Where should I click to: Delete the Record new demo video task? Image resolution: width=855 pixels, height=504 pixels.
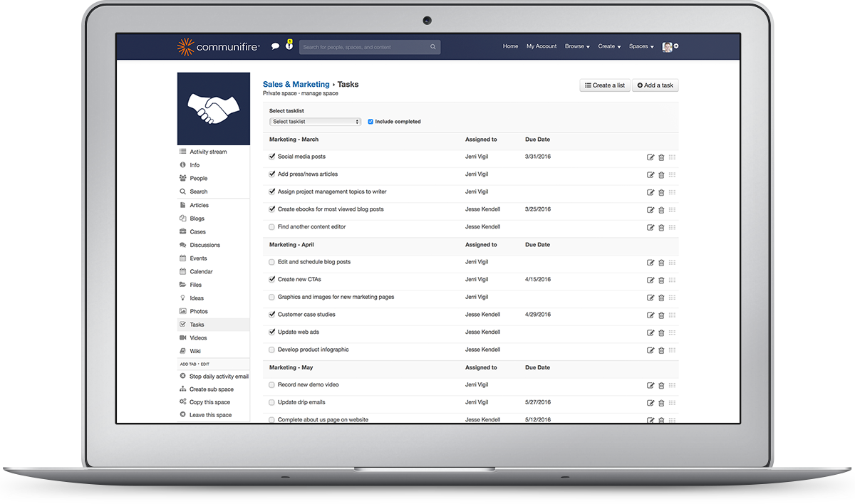(x=661, y=385)
